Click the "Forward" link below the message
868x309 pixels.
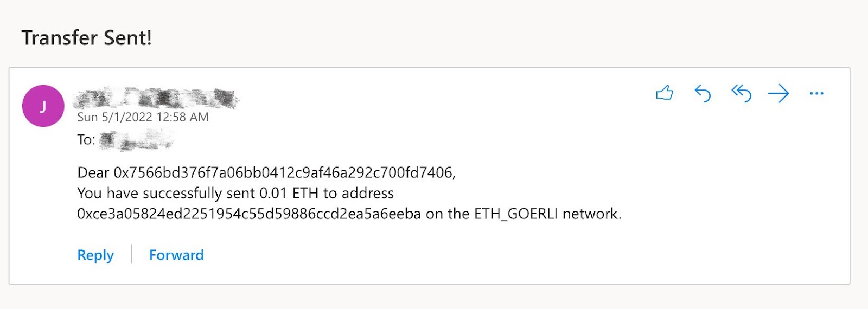tap(176, 255)
